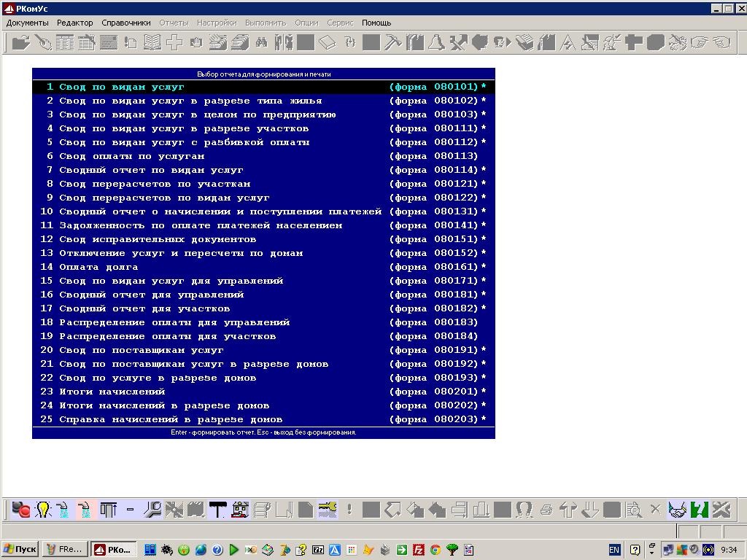Screen dimensions: 747x560
Task: Click the omega symbol icon
Action: [524, 509]
